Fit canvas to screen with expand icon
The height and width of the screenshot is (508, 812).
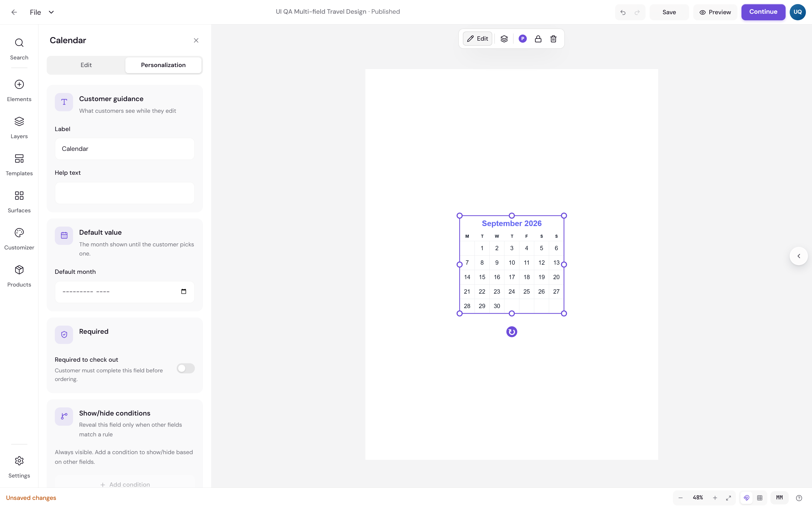point(728,498)
